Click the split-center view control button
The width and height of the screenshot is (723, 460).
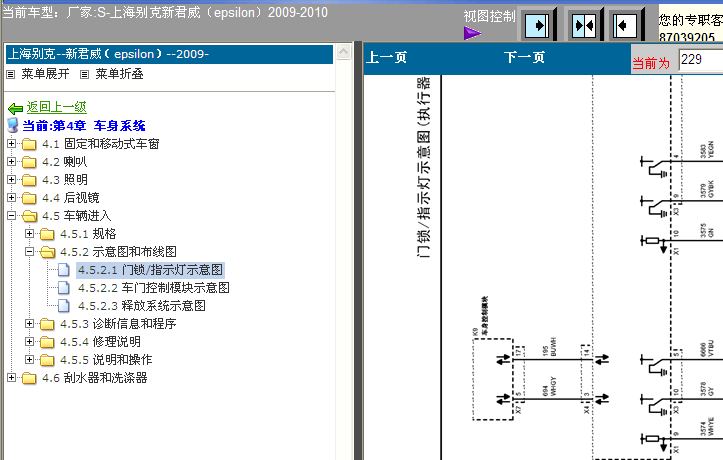pos(583,25)
